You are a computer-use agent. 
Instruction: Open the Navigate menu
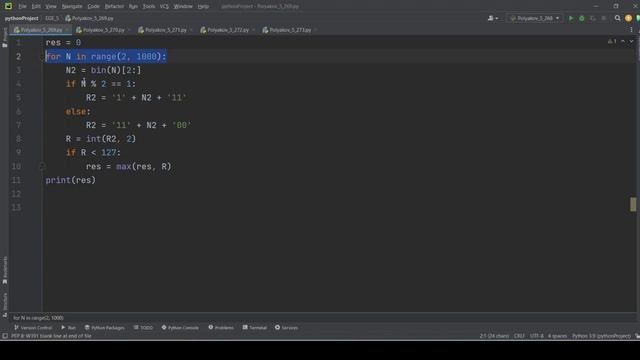pos(72,7)
